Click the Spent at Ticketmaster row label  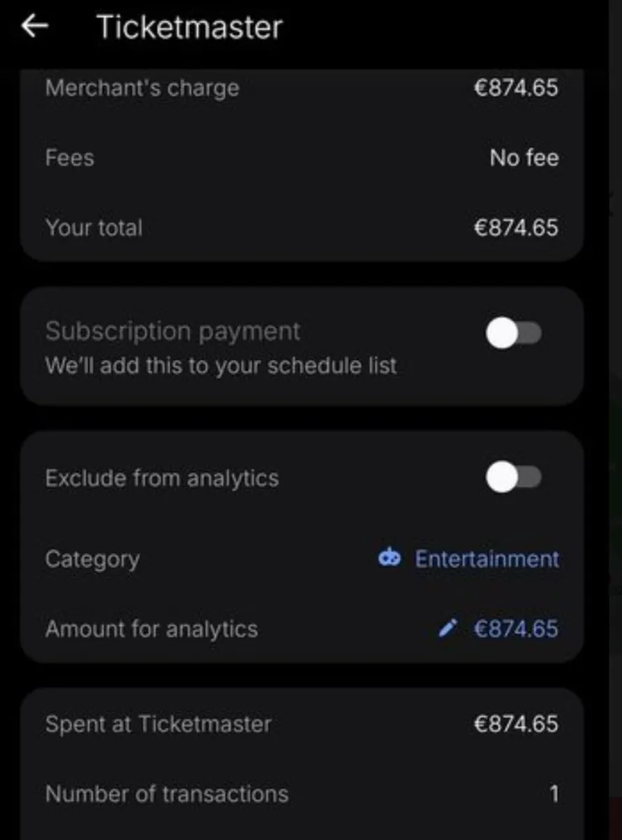tap(158, 724)
